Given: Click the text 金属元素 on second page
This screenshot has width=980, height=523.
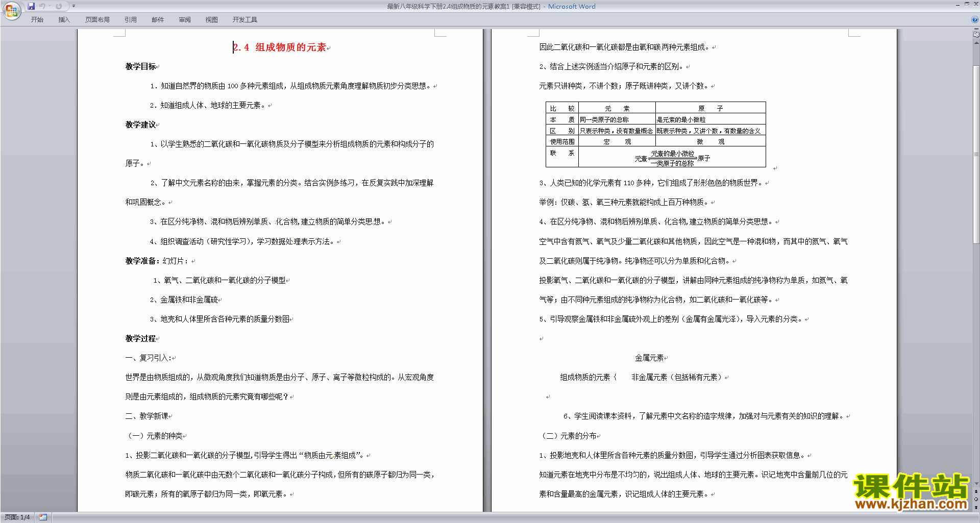Looking at the screenshot, I should (649, 358).
